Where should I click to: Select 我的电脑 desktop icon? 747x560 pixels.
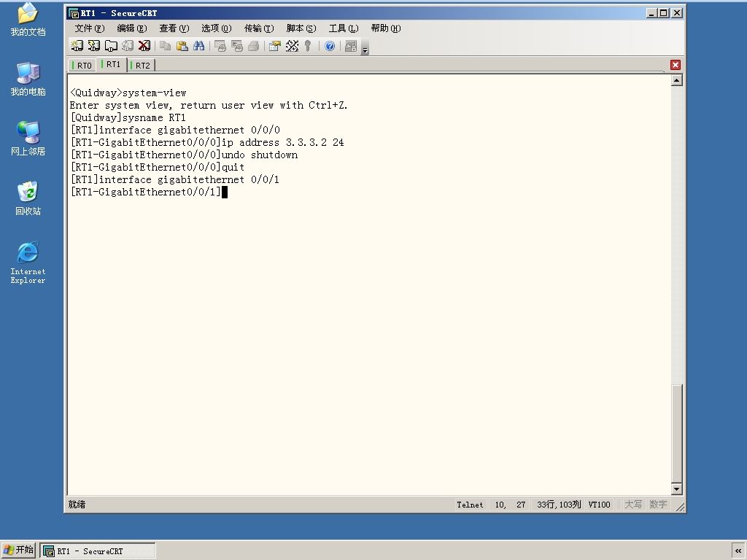point(28,79)
